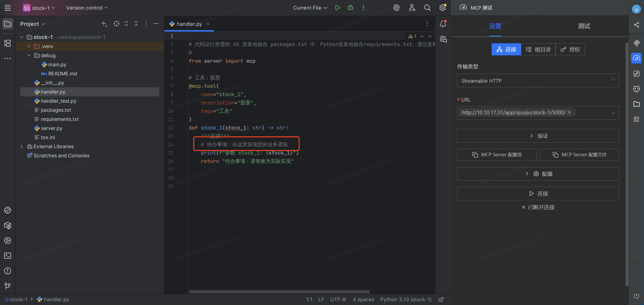Start debugging with the bug icon
This screenshot has height=305, width=644.
(x=350, y=8)
